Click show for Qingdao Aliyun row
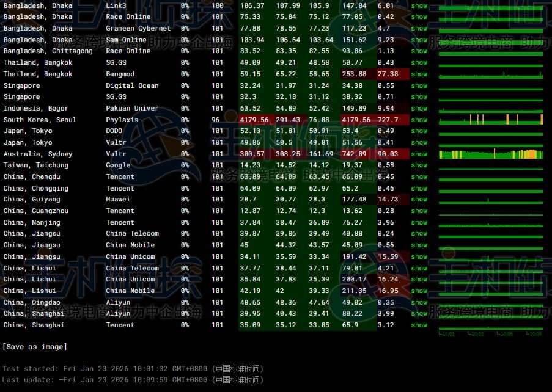Viewport: 552px width, 392px height. [x=419, y=302]
